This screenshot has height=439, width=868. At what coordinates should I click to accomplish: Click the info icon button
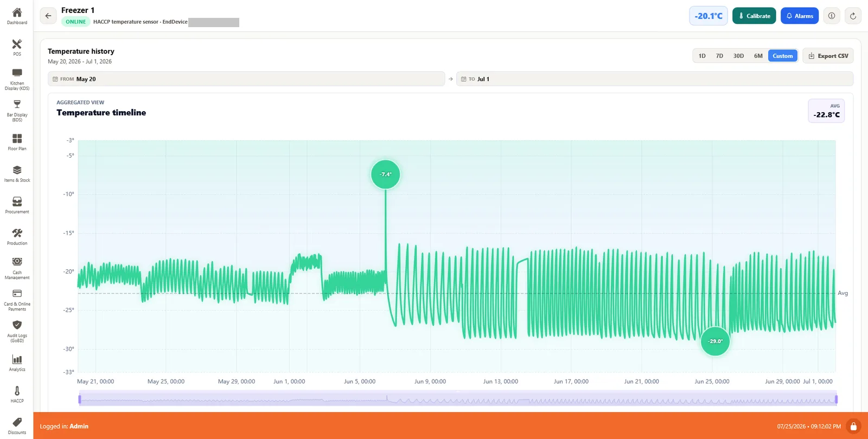[832, 16]
